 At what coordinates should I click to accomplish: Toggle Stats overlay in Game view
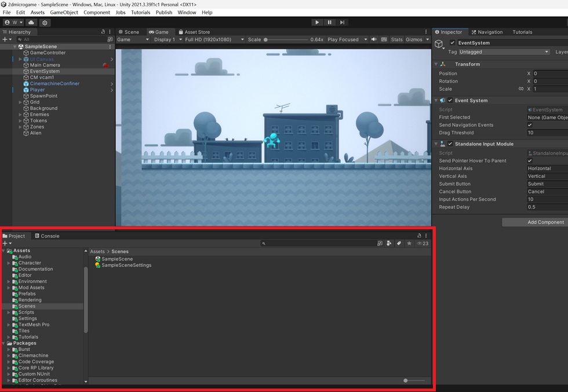coord(396,39)
